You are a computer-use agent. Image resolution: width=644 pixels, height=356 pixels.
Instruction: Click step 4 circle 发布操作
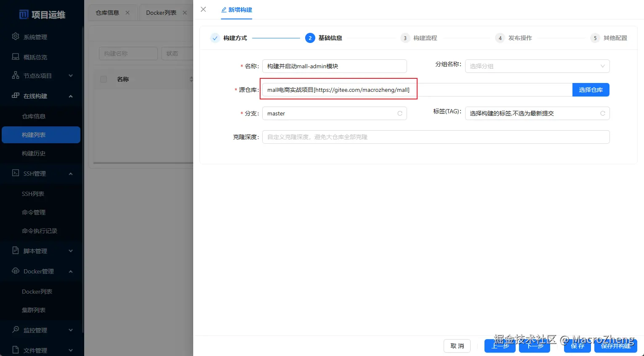[500, 38]
